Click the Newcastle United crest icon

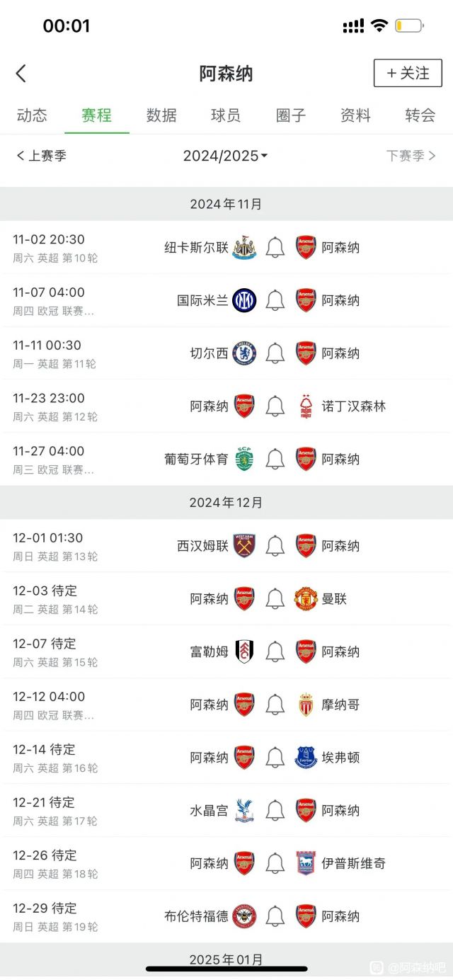(244, 248)
